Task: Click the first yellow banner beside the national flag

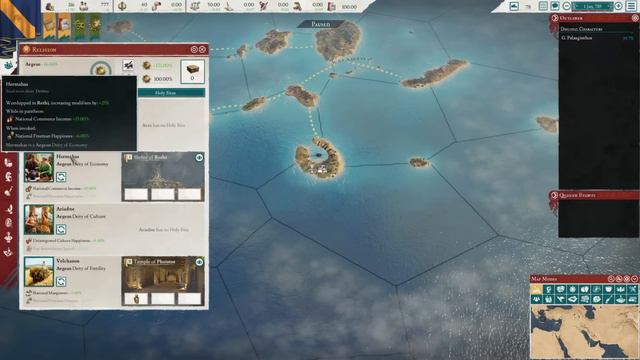Action: coord(49,25)
